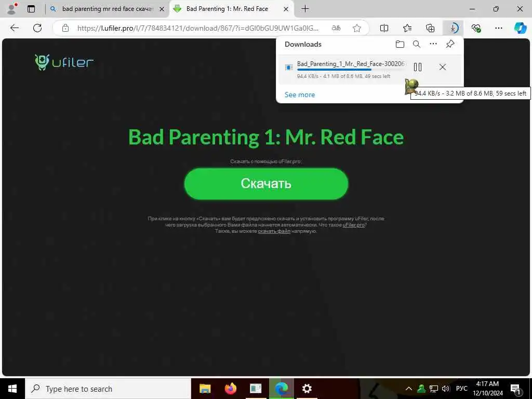The width and height of the screenshot is (532, 399).
Task: Click the translate page icon in address bar
Action: click(336, 28)
